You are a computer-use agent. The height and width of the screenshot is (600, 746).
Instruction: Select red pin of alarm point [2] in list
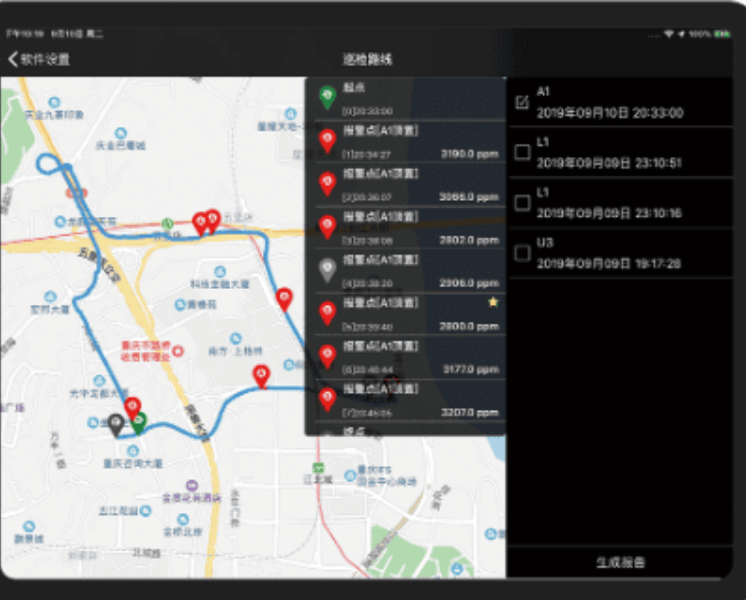327,184
